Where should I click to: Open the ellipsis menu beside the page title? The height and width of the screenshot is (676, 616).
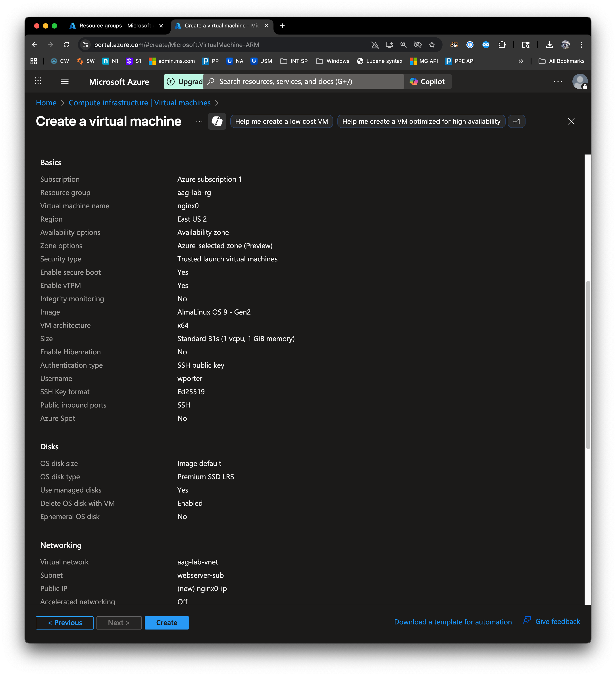point(199,121)
